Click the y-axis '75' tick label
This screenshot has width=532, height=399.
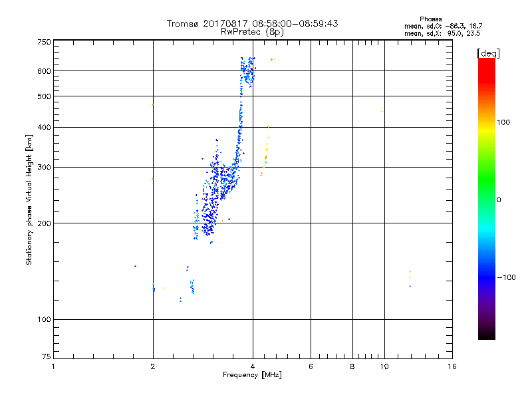click(47, 356)
